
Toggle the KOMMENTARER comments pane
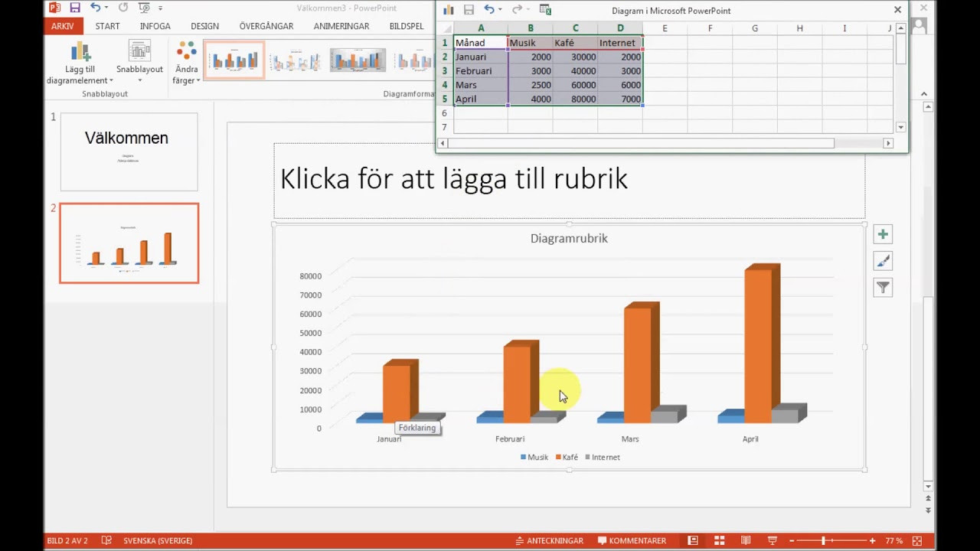point(632,540)
